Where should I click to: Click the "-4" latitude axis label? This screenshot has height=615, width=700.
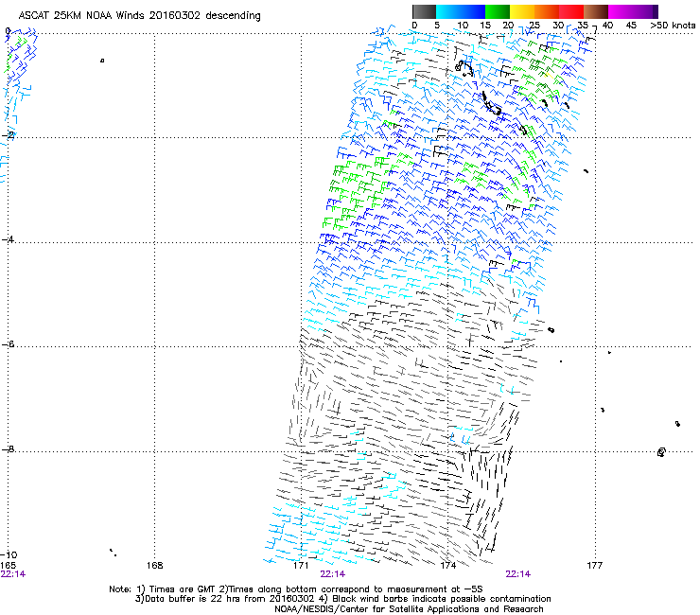pos(8,239)
